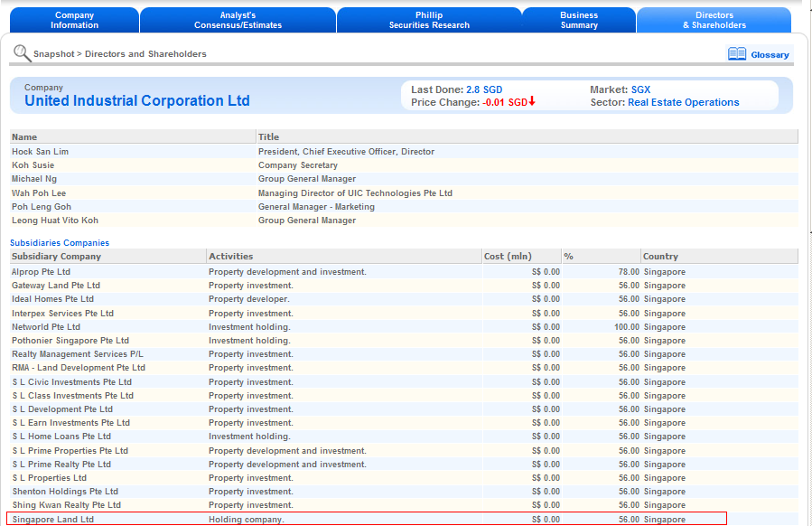Select S L Earn Investments Pte Ltd

tap(71, 423)
